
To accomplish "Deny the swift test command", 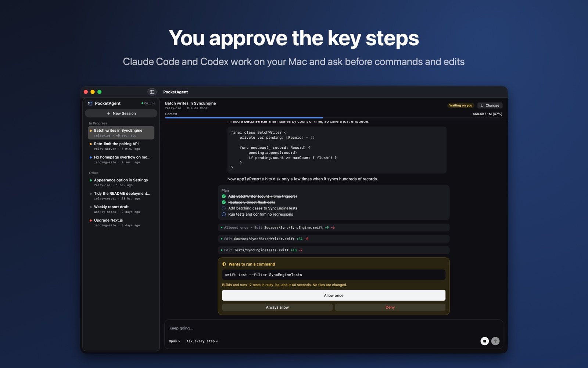I will click(390, 307).
